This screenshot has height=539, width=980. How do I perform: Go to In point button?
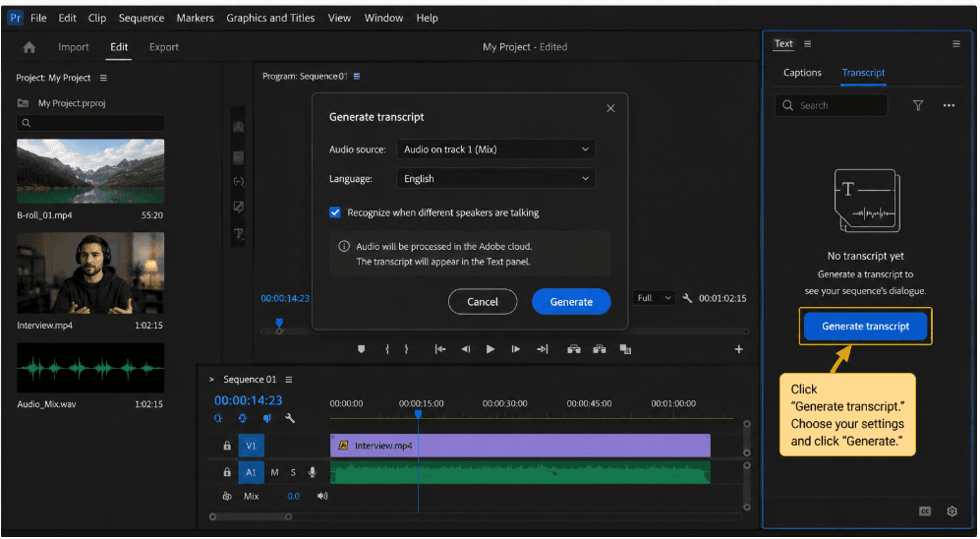(440, 349)
